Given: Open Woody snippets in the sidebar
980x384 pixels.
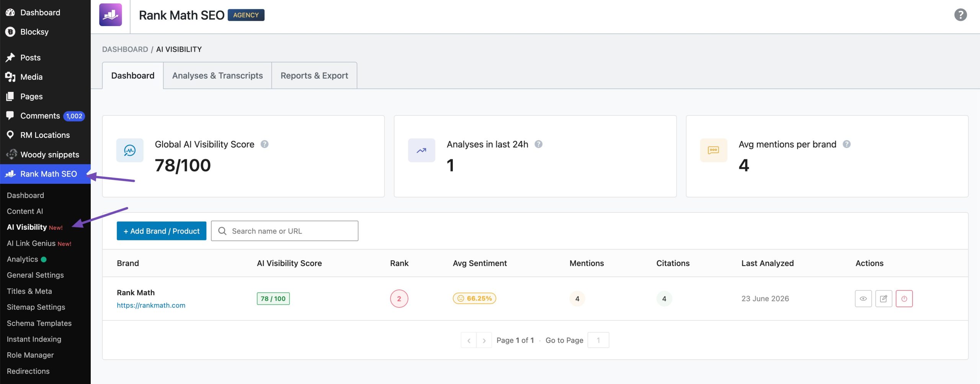Looking at the screenshot, I should (45, 155).
